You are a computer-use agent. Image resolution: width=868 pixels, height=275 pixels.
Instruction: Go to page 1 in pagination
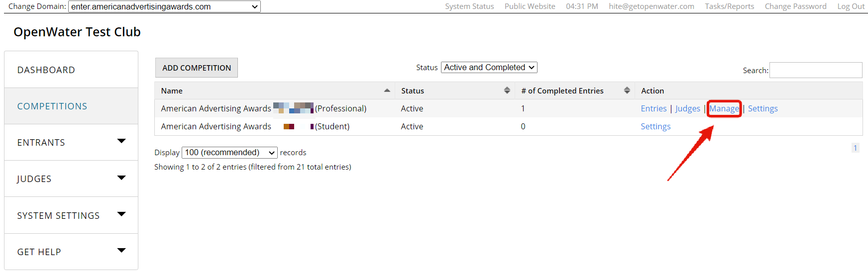tap(855, 148)
